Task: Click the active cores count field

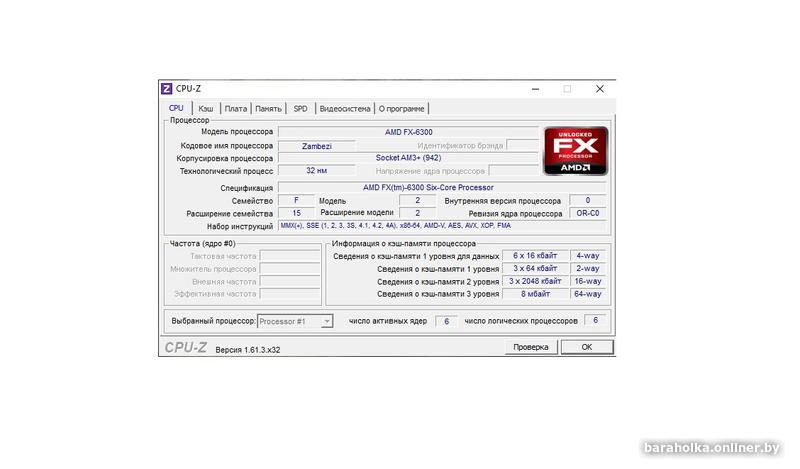Action: tap(446, 321)
